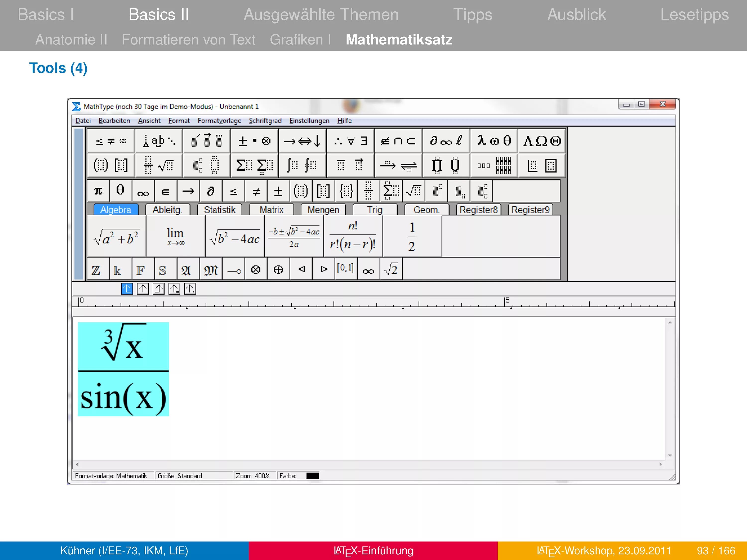
Task: Switch to the Matrix tab
Action: [x=271, y=210]
